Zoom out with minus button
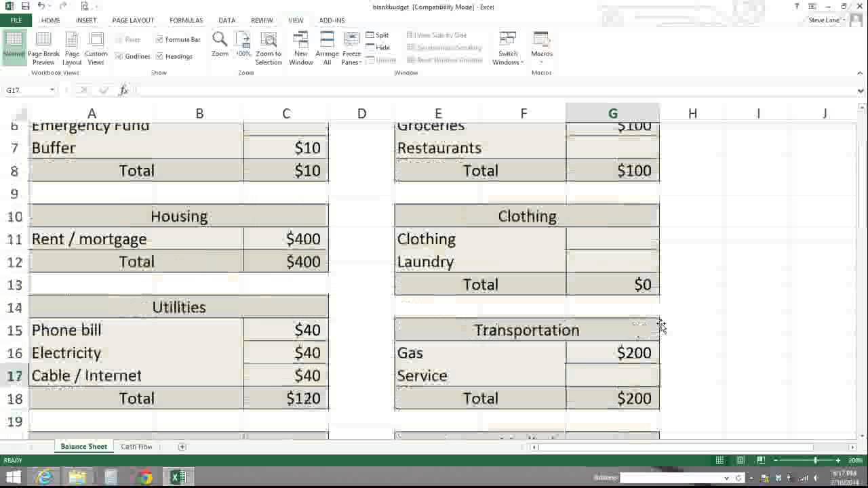The height and width of the screenshot is (488, 868). tap(776, 460)
